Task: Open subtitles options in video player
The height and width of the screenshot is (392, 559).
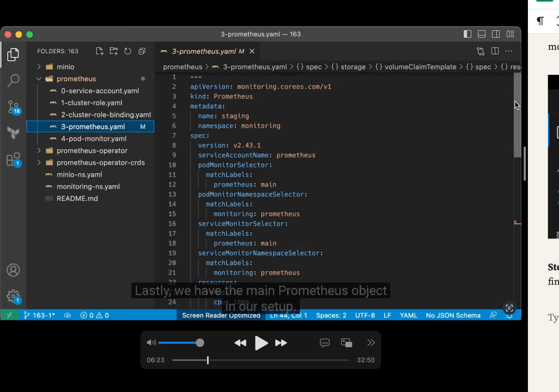Action: coord(324,343)
